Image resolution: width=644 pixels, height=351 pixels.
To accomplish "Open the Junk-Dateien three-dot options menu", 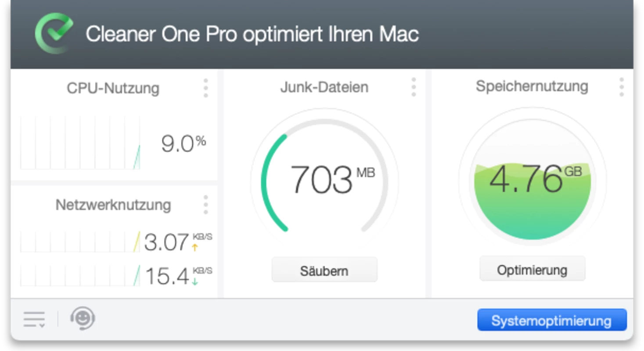I will coord(414,87).
